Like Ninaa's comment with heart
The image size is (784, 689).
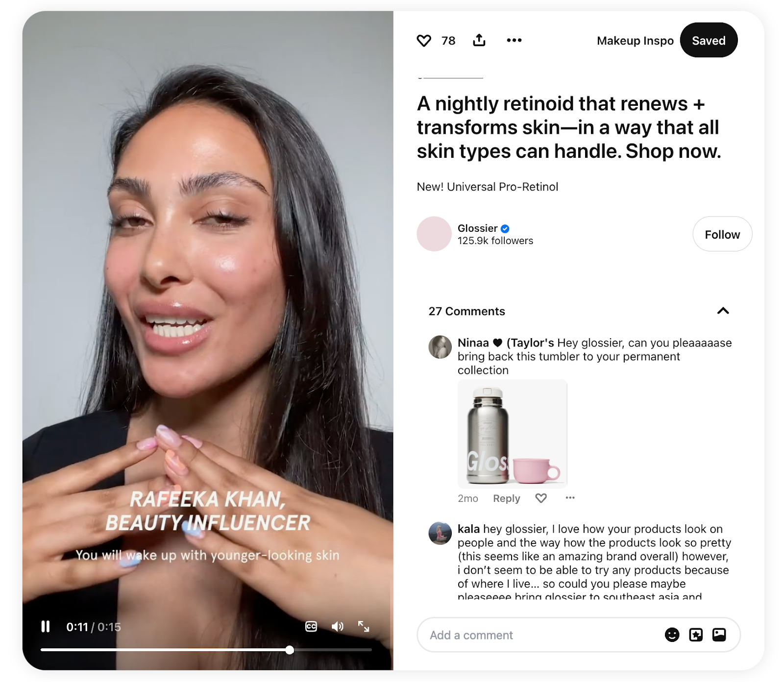(x=541, y=498)
